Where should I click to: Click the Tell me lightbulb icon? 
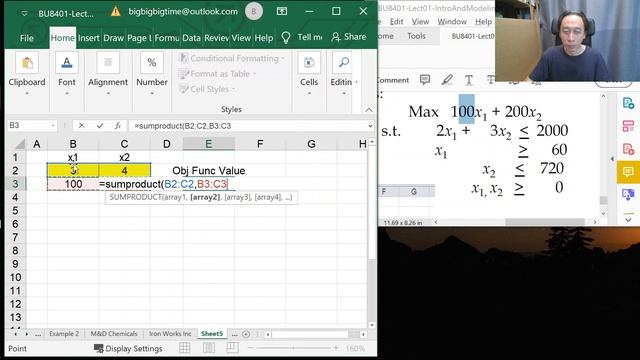(x=286, y=38)
